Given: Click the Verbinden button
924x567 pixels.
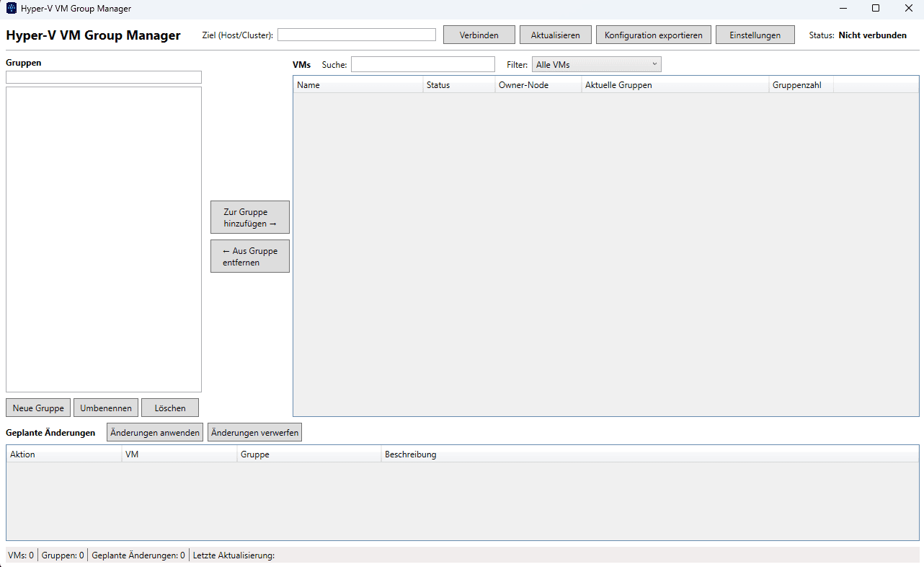Looking at the screenshot, I should (479, 35).
